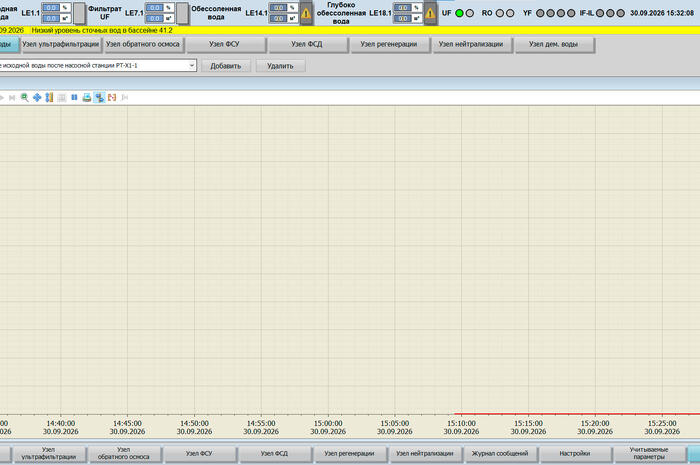Switch to top tab Узел обратного осмоса
Image resolution: width=700 pixels, height=465 pixels.
coord(143,45)
